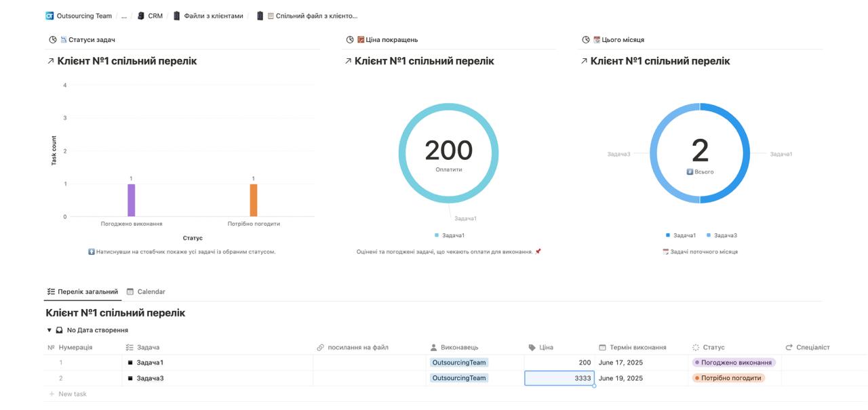The width and height of the screenshot is (868, 410).
Task: Open the CRM breadcrumb page
Action: [x=155, y=16]
